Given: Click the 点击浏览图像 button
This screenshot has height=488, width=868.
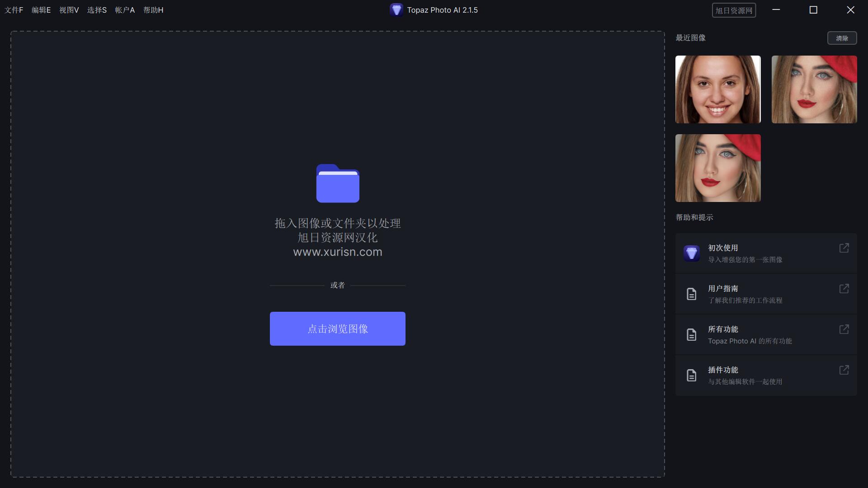Looking at the screenshot, I should [x=337, y=328].
